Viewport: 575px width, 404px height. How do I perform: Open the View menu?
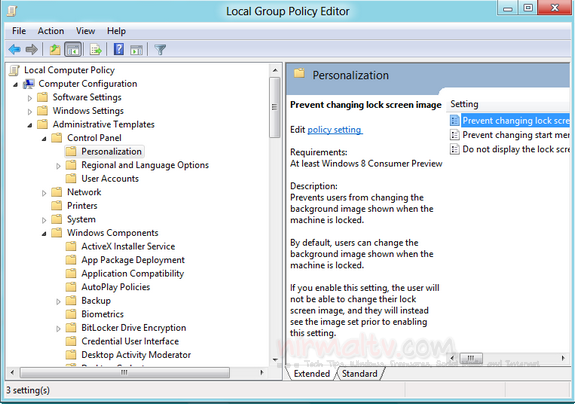(x=85, y=31)
